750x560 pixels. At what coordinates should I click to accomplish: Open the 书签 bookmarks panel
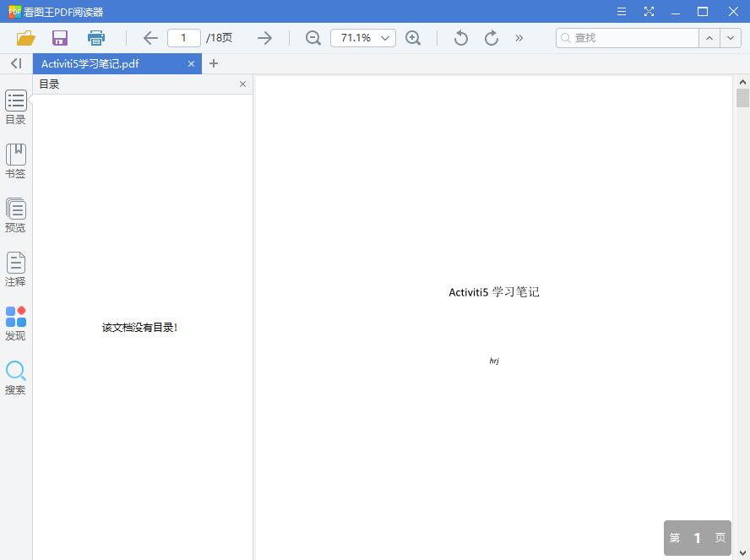click(x=15, y=160)
